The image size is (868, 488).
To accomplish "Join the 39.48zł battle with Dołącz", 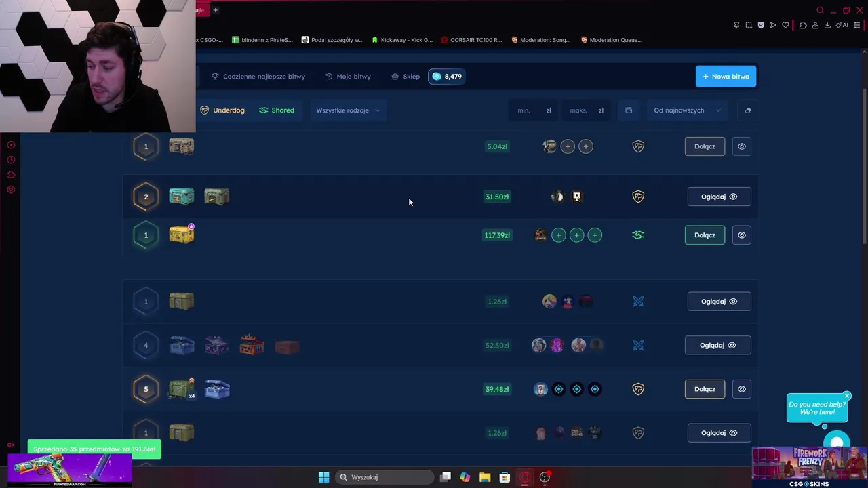I will tap(705, 389).
